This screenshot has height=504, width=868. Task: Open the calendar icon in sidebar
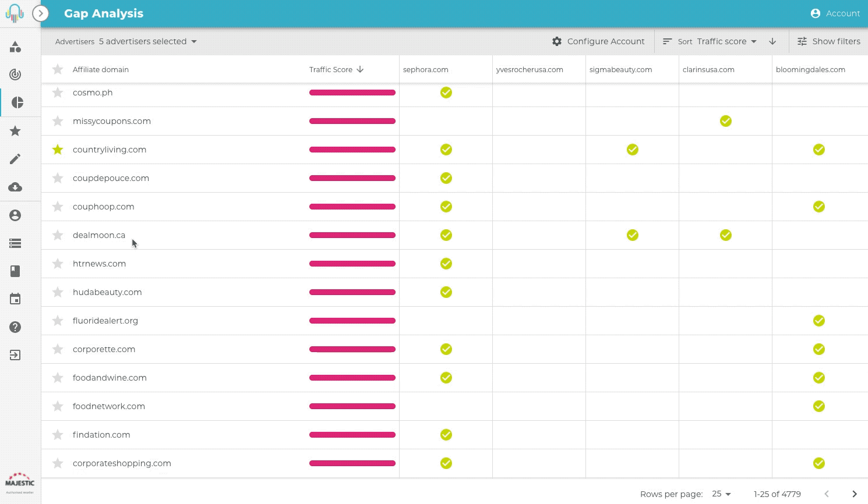pos(15,299)
